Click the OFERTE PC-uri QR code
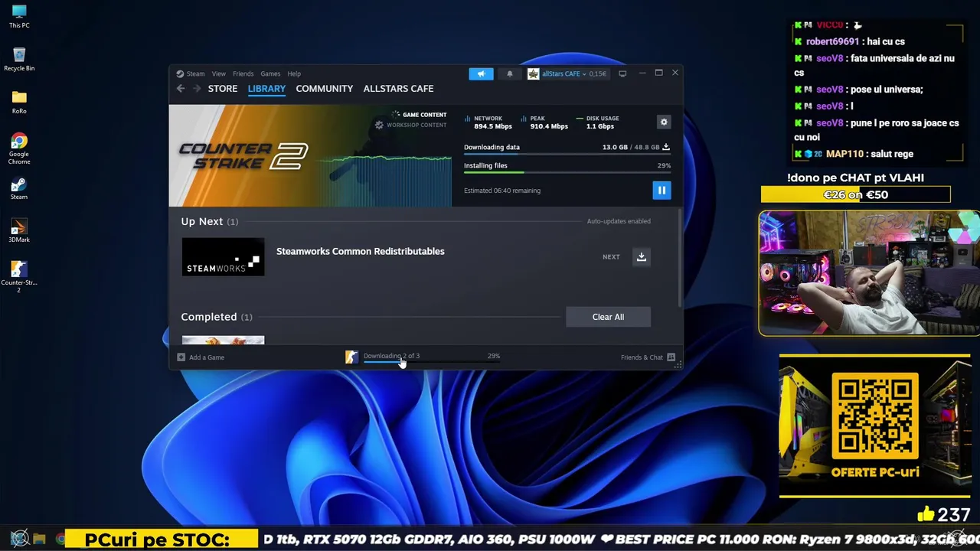This screenshot has height=551, width=980. pos(875,415)
